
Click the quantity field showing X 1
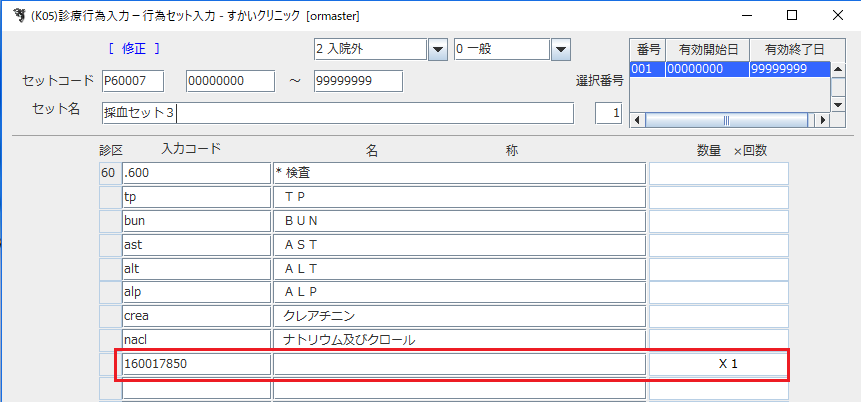coord(718,365)
